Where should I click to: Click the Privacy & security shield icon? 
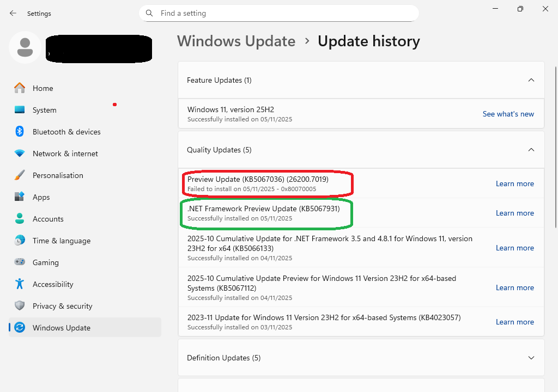20,305
